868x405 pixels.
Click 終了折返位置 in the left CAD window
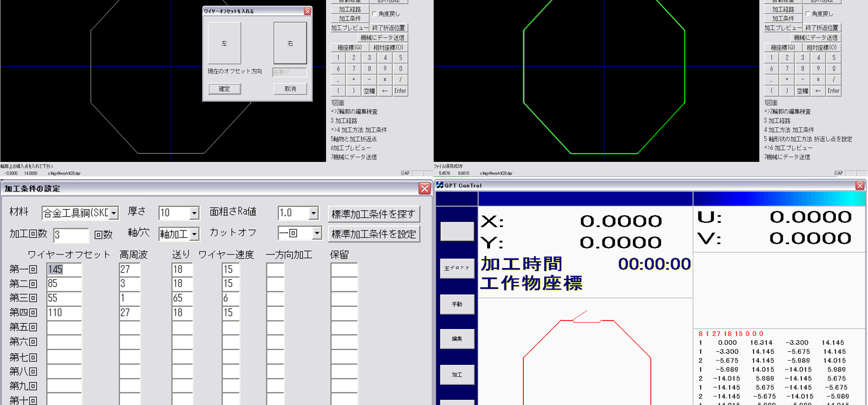[388, 28]
